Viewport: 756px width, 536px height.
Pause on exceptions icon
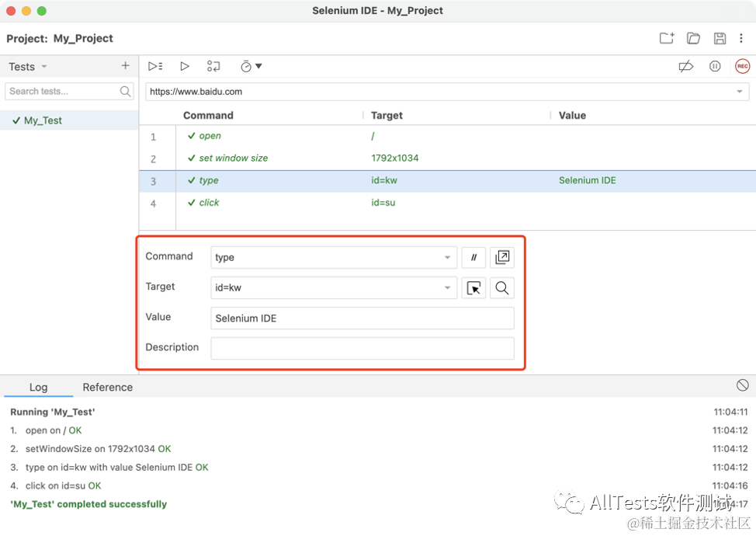coord(715,66)
